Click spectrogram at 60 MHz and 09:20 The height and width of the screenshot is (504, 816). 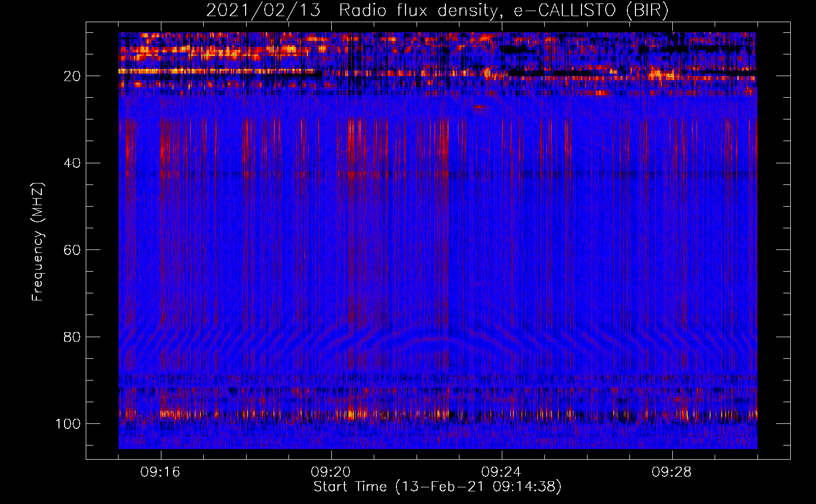(x=331, y=249)
